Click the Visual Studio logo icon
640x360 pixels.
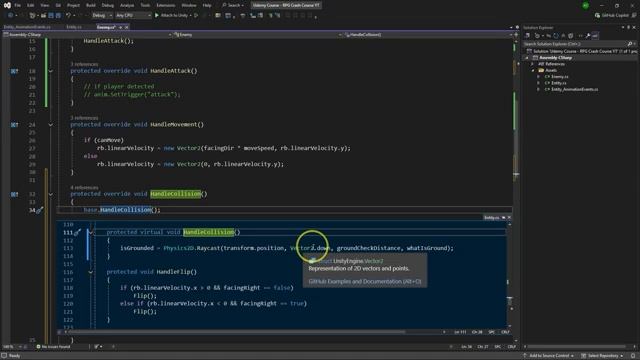click(x=7, y=5)
